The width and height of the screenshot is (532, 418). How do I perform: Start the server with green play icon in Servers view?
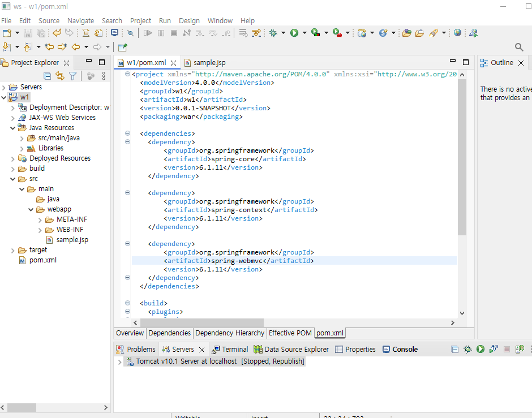(480, 350)
